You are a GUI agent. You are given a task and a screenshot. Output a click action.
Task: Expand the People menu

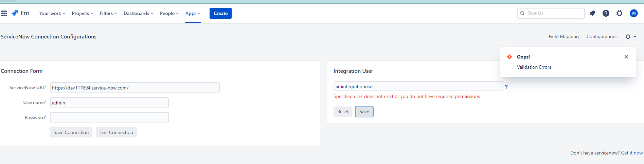(169, 13)
